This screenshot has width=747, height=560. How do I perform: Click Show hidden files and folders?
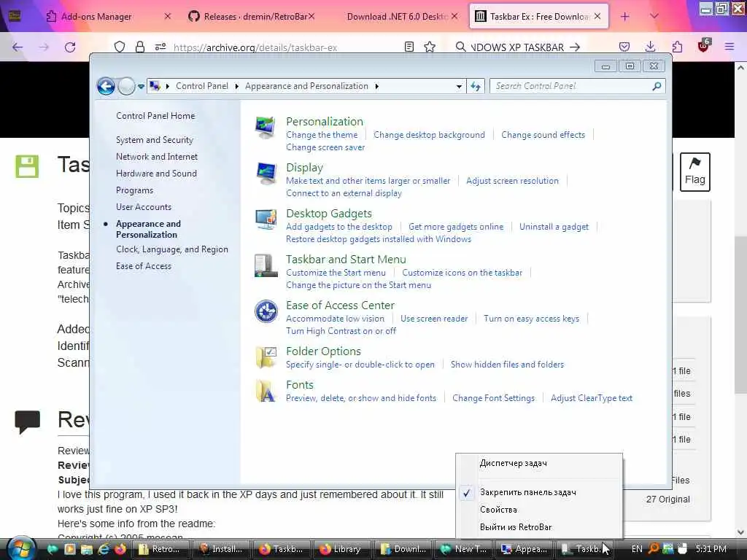click(507, 365)
